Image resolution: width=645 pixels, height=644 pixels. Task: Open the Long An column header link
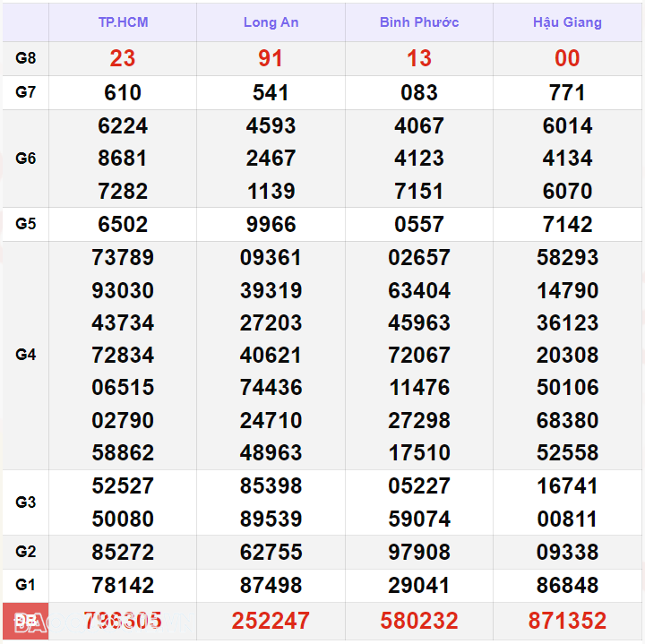271,22
